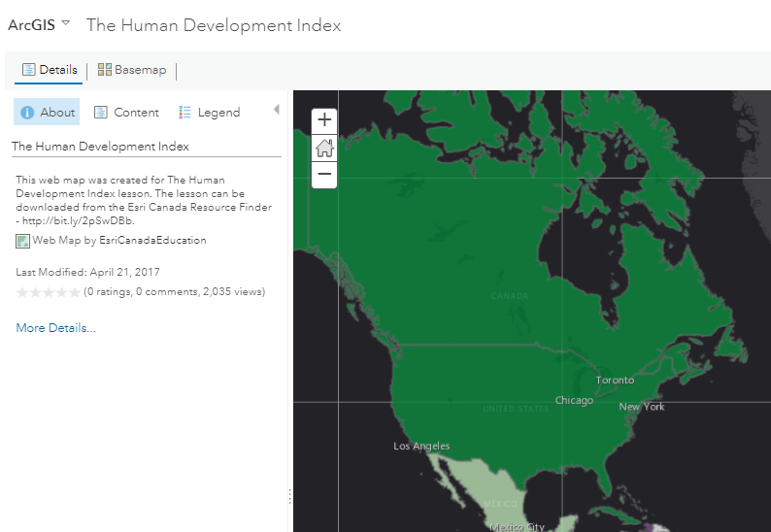The image size is (771, 532).
Task: Open the Basemap gallery
Action: point(132,70)
